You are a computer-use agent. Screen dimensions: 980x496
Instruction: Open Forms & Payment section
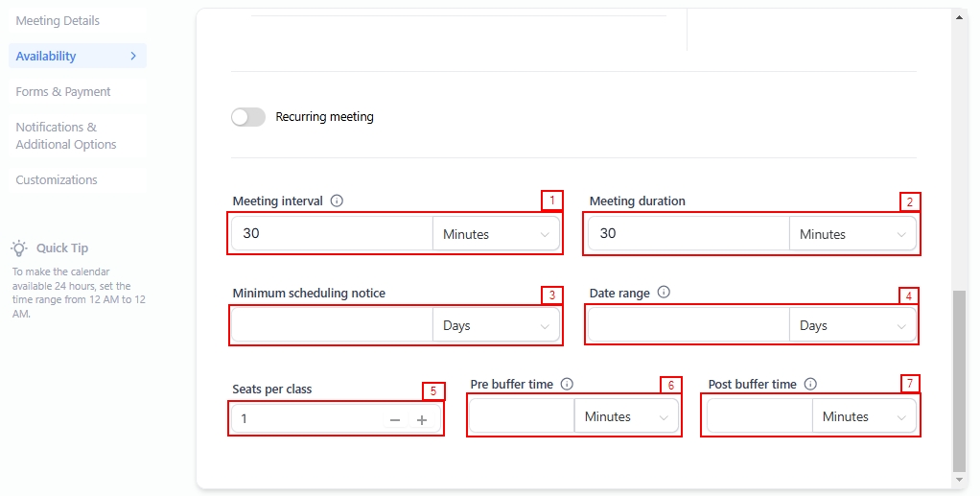click(x=63, y=92)
